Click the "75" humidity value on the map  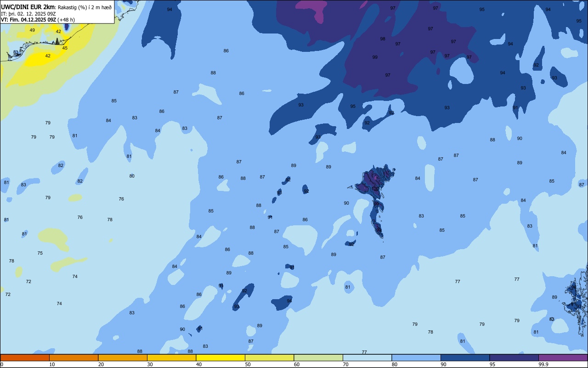[x=40, y=253]
